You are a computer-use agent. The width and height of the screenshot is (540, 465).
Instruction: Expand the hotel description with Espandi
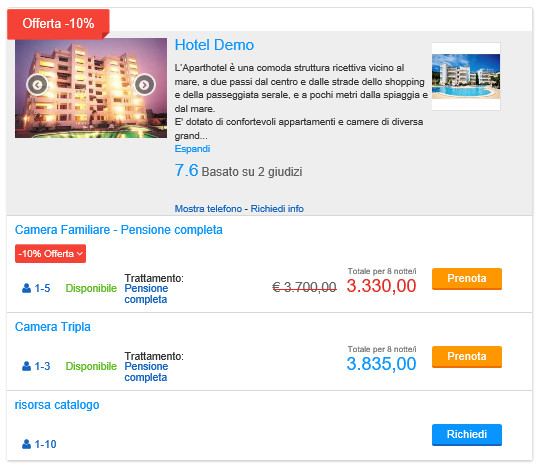point(192,149)
